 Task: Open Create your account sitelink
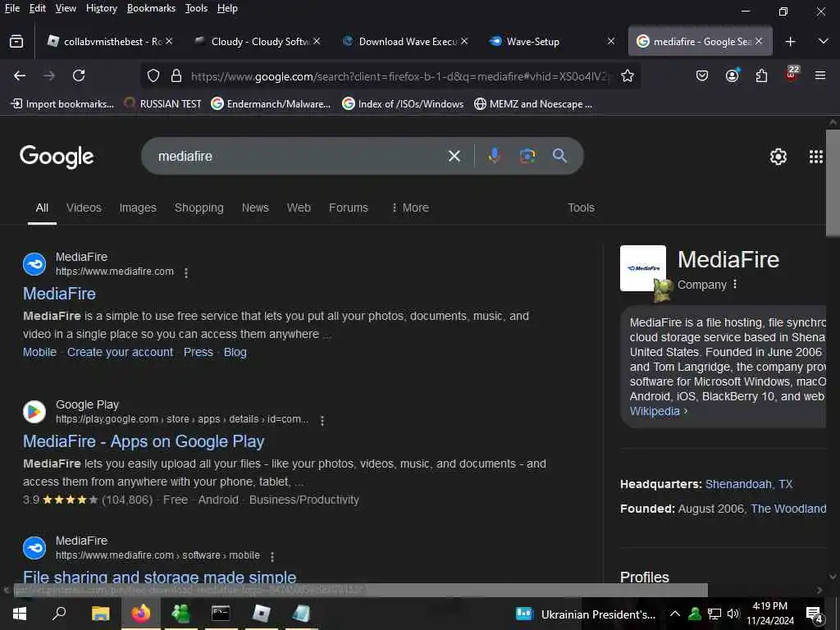[120, 352]
